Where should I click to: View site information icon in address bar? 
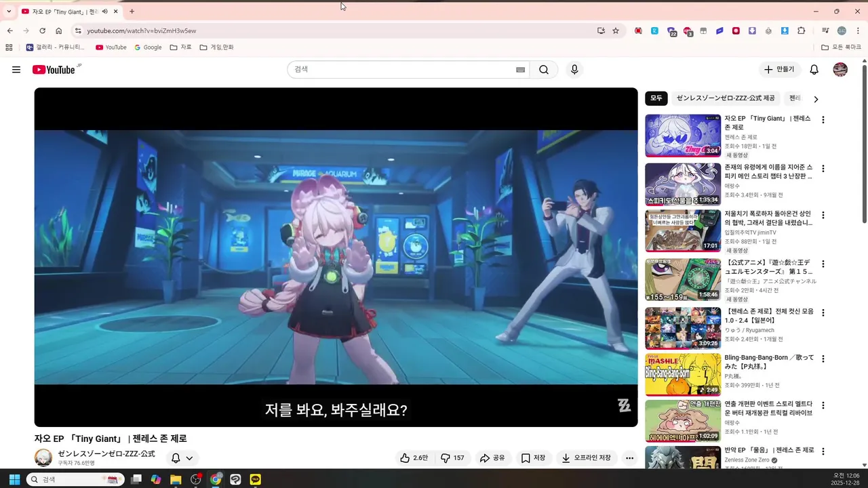78,30
